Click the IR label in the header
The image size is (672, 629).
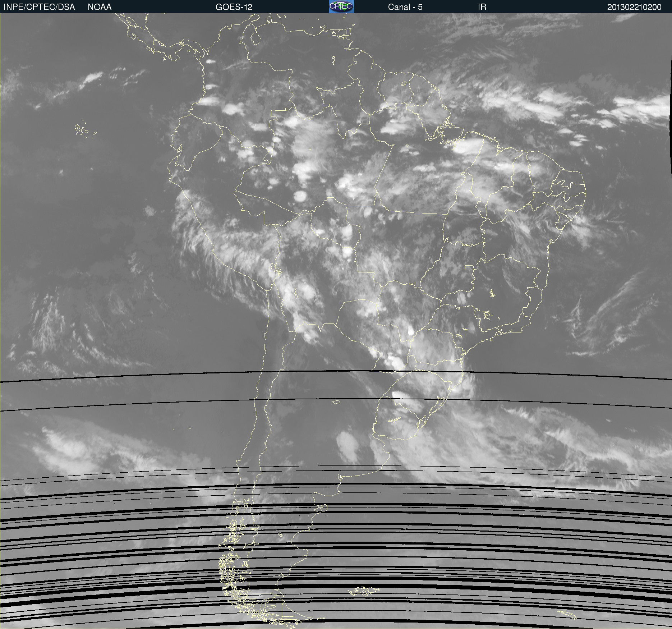[482, 7]
